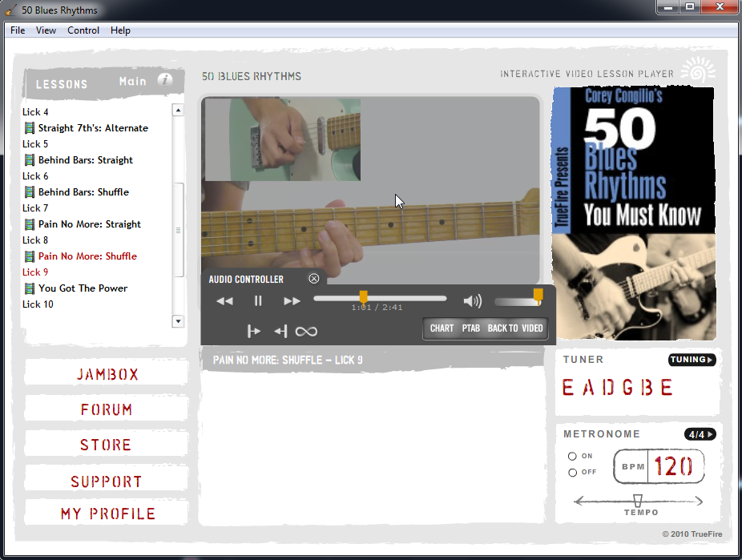Click the TrueFire swirl logo

click(697, 71)
